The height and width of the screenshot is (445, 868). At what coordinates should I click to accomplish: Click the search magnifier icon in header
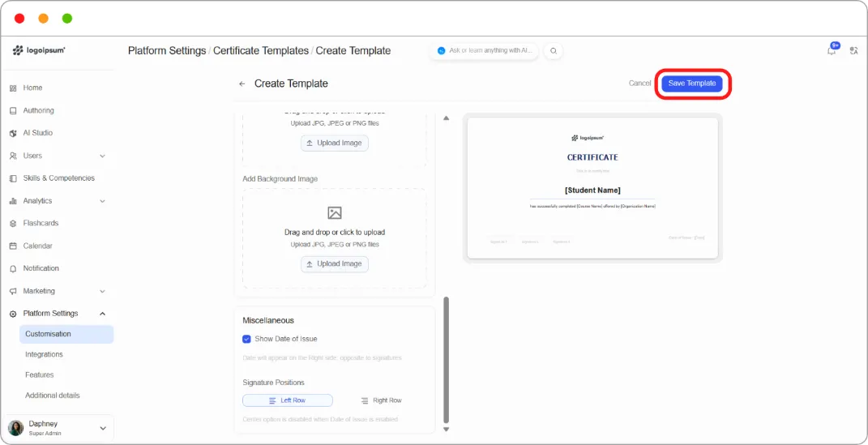tap(554, 51)
